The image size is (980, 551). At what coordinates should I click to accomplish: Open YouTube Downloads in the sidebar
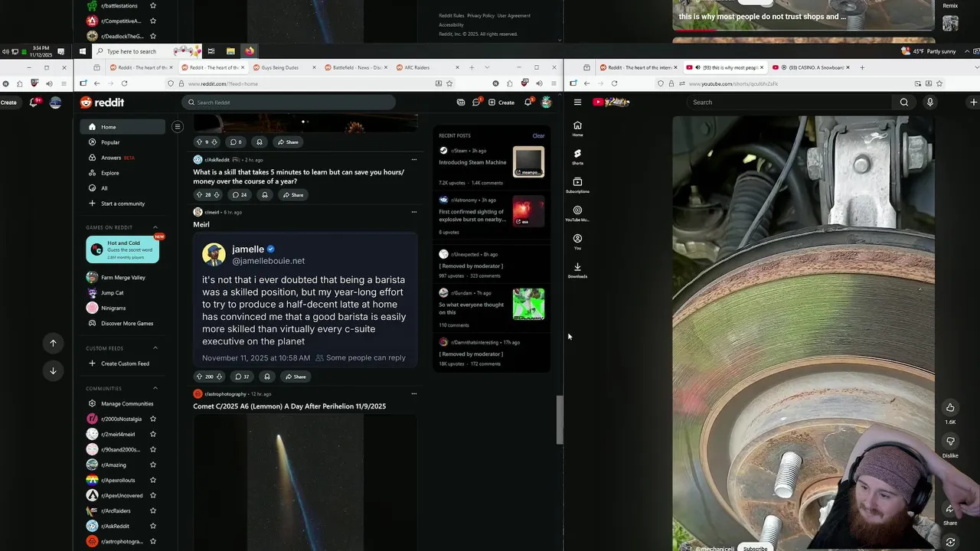[577, 270]
